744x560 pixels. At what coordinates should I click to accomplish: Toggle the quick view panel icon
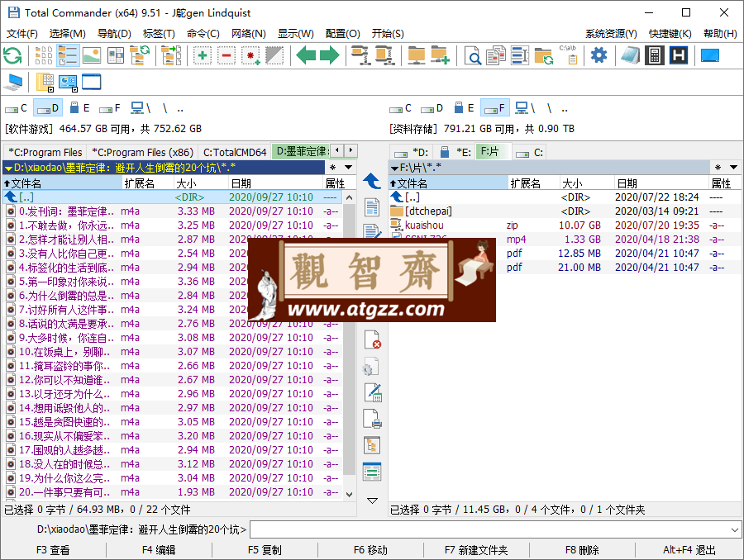(115, 55)
